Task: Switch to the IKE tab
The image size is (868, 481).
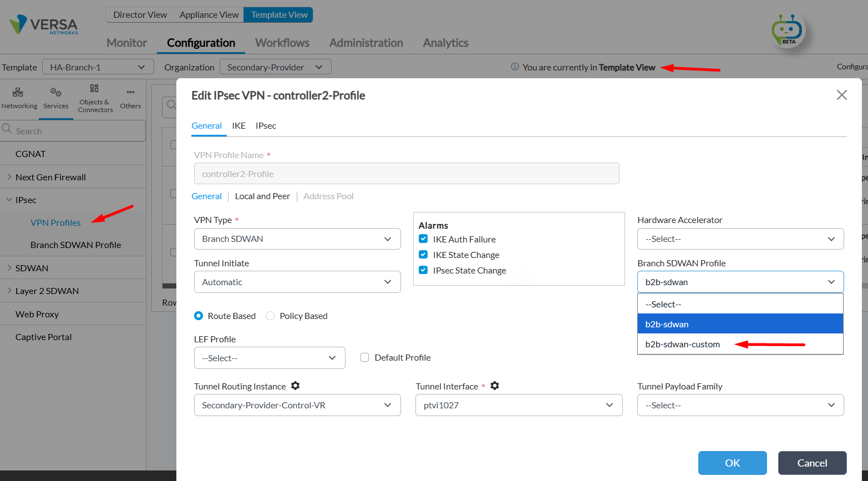Action: click(238, 125)
